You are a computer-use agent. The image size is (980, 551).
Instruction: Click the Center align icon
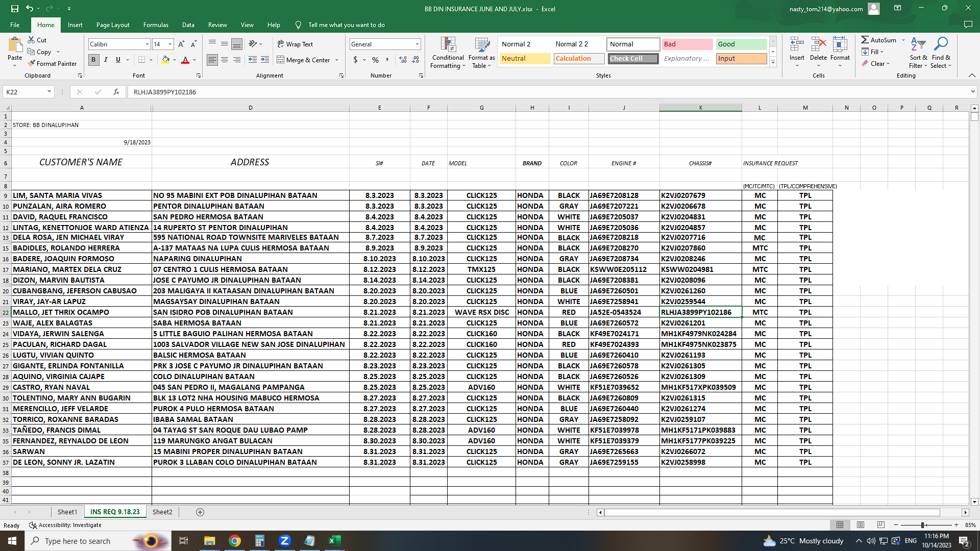(x=225, y=60)
